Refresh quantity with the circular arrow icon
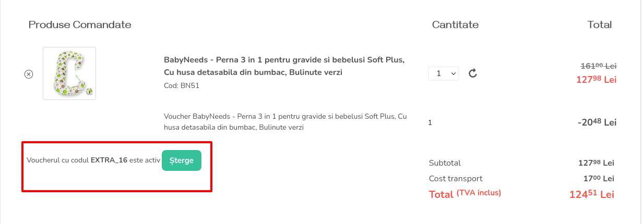The height and width of the screenshot is (224, 644). tap(473, 73)
